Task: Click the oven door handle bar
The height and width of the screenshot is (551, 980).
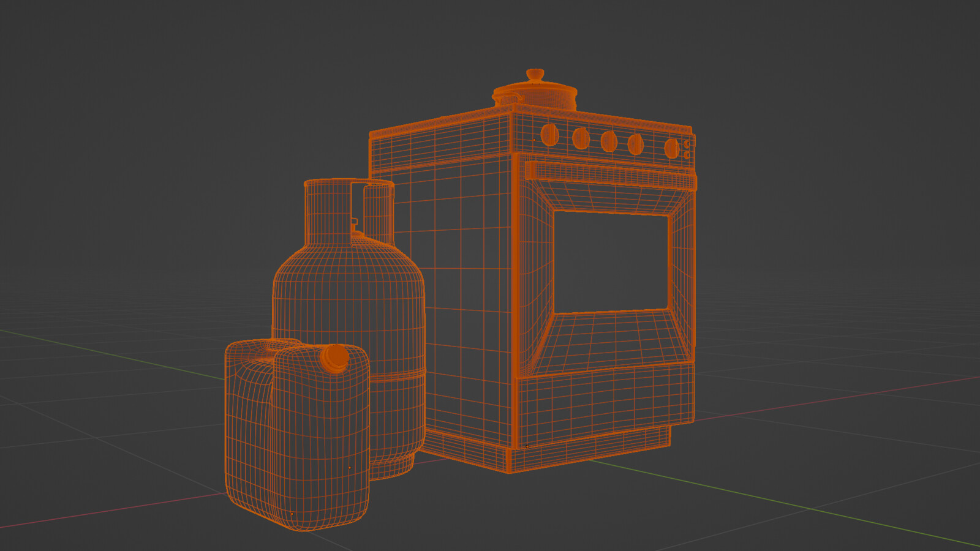Action: 610,174
